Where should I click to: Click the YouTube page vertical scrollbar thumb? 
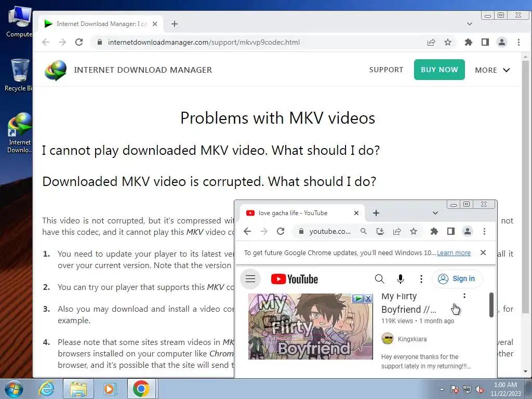pos(491,304)
